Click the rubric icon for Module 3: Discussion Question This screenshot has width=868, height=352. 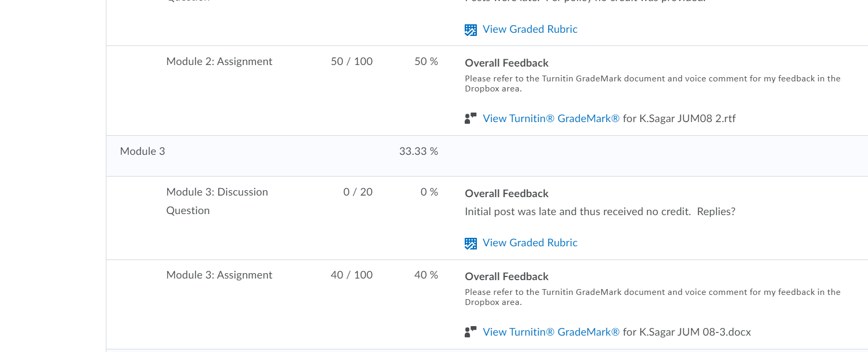(471, 244)
